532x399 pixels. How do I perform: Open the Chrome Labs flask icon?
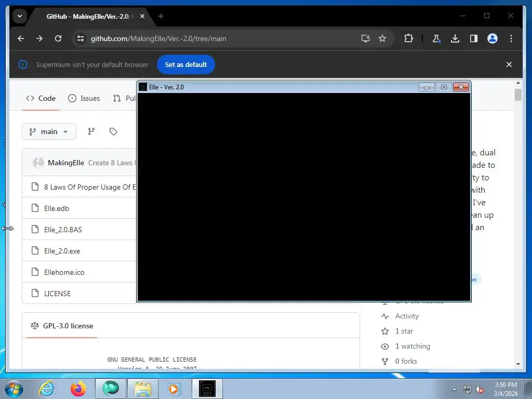tap(436, 38)
